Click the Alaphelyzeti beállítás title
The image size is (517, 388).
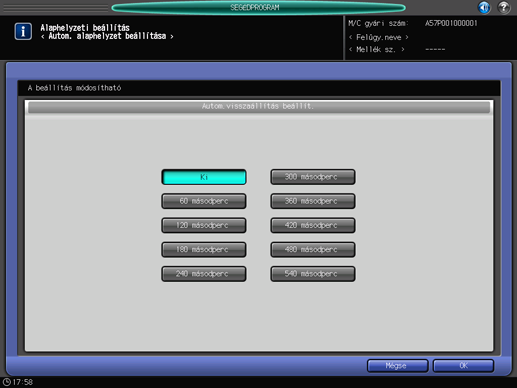click(85, 28)
